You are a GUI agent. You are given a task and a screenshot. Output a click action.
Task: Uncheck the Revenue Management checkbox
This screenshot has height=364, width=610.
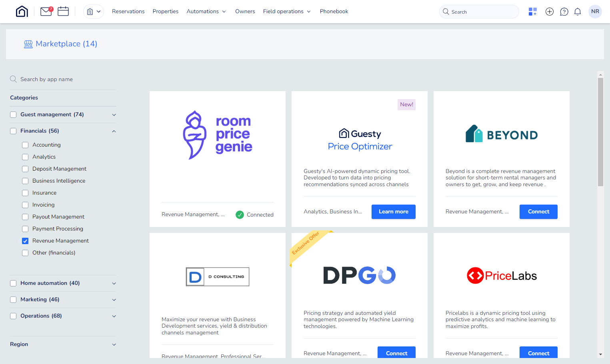click(25, 241)
